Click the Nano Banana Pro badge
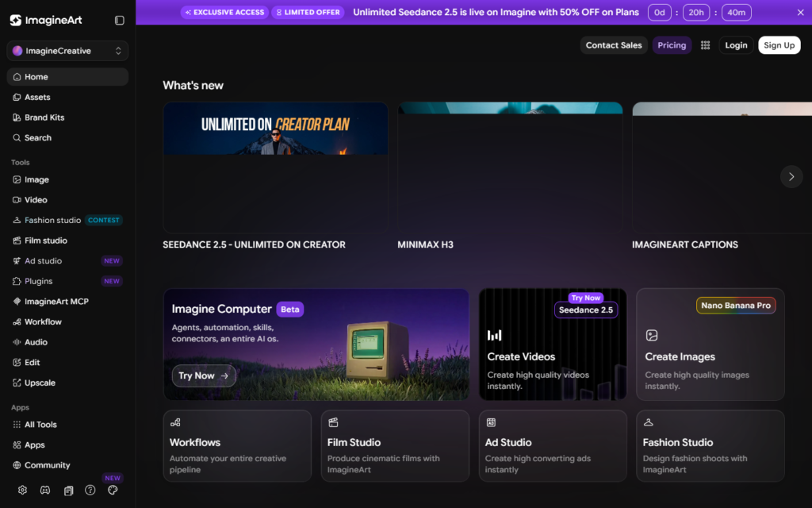Screen dimensions: 812x508 735,306
